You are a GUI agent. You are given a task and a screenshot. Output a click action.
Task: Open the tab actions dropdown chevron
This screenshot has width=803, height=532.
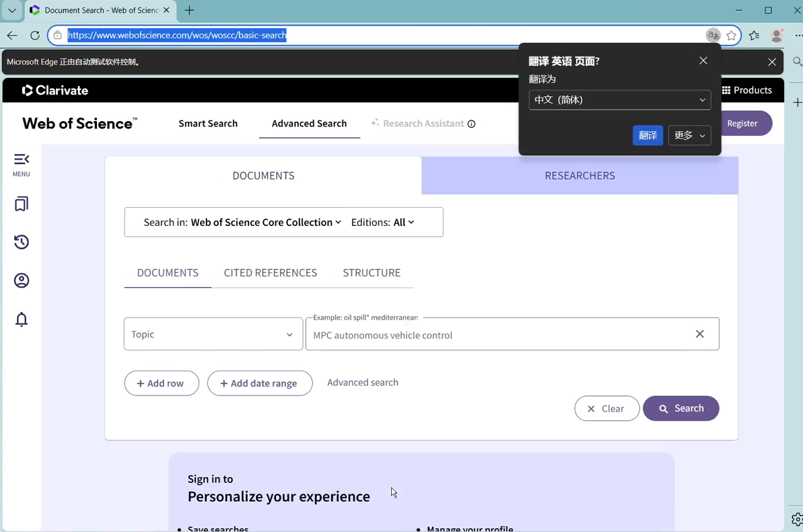[x=12, y=10]
